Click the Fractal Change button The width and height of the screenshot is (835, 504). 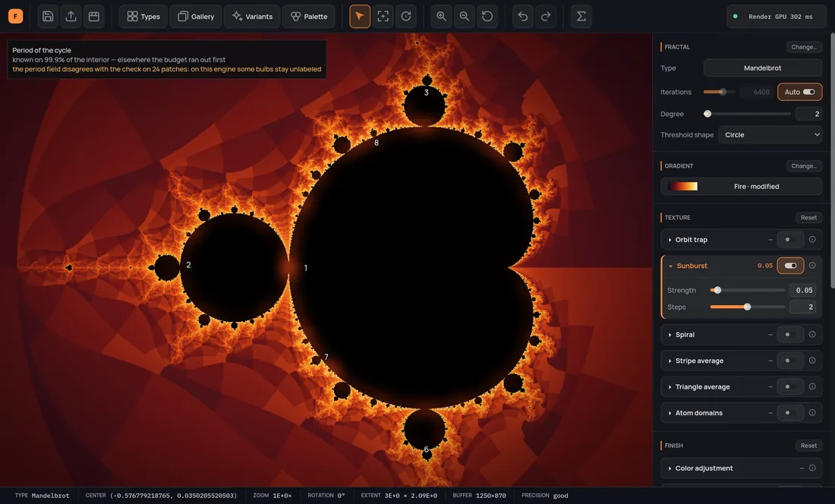(804, 47)
